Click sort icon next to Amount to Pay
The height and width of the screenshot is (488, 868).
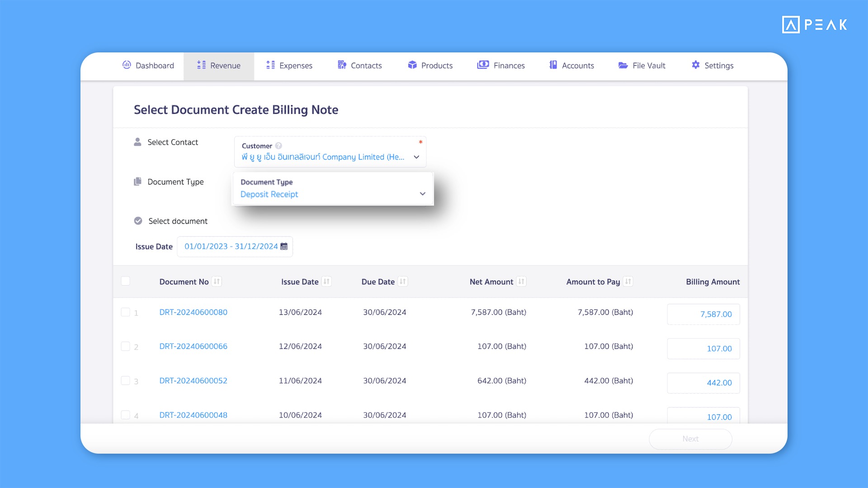(628, 282)
